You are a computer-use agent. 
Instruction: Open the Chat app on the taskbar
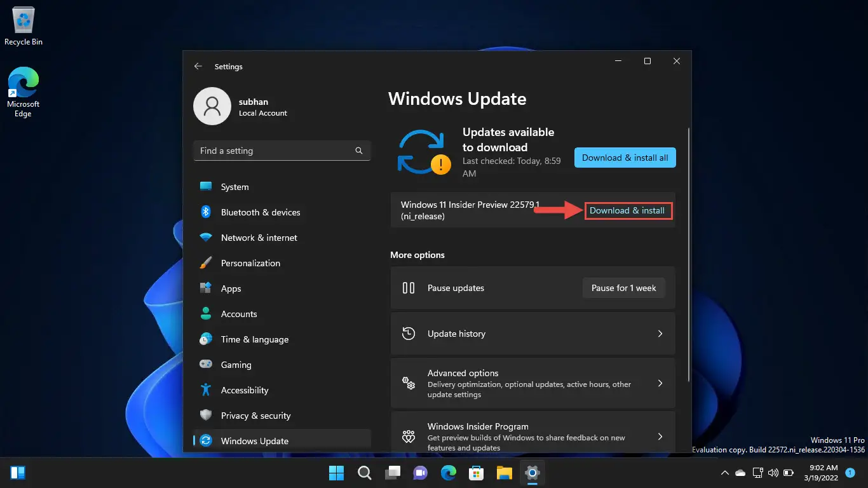[420, 473]
